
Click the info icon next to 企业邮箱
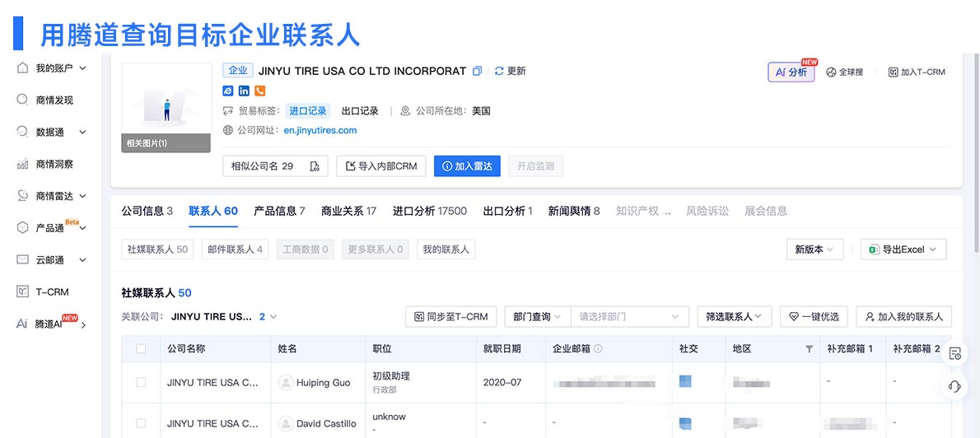point(598,348)
